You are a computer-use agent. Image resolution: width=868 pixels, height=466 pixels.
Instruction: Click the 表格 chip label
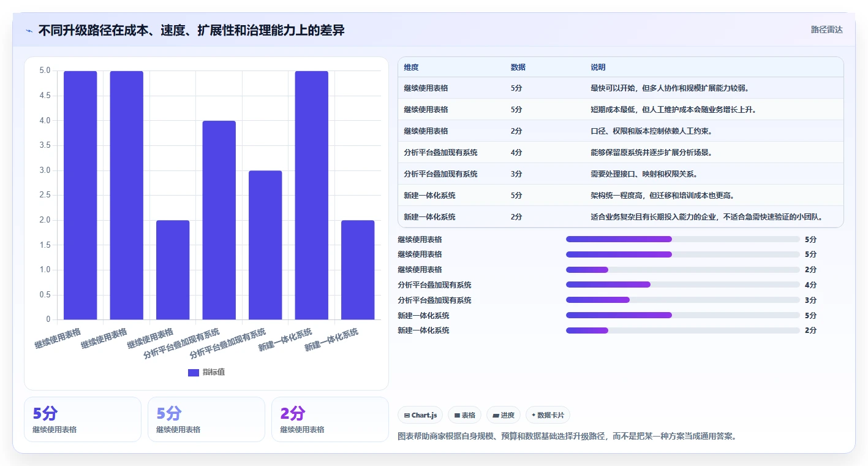[469, 415]
